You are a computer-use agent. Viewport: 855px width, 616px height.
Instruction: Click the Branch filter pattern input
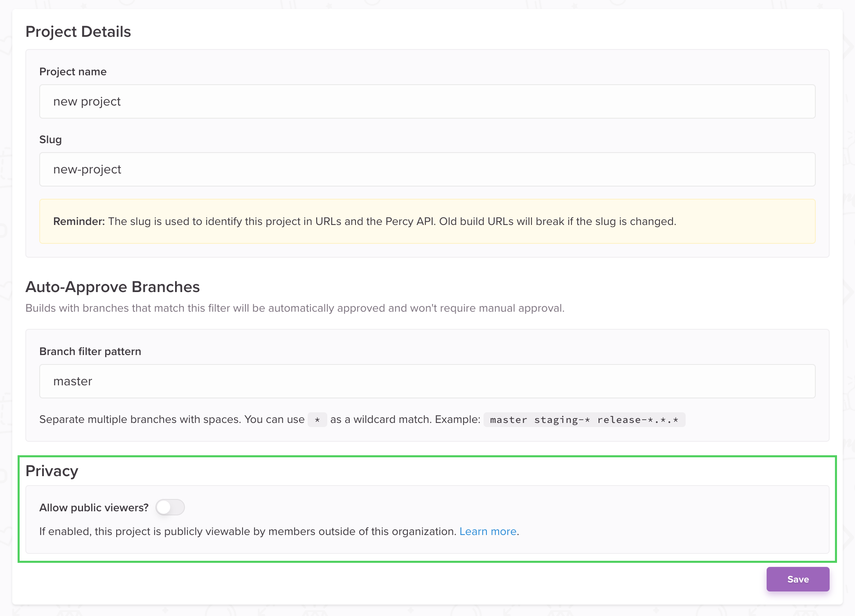(x=427, y=381)
